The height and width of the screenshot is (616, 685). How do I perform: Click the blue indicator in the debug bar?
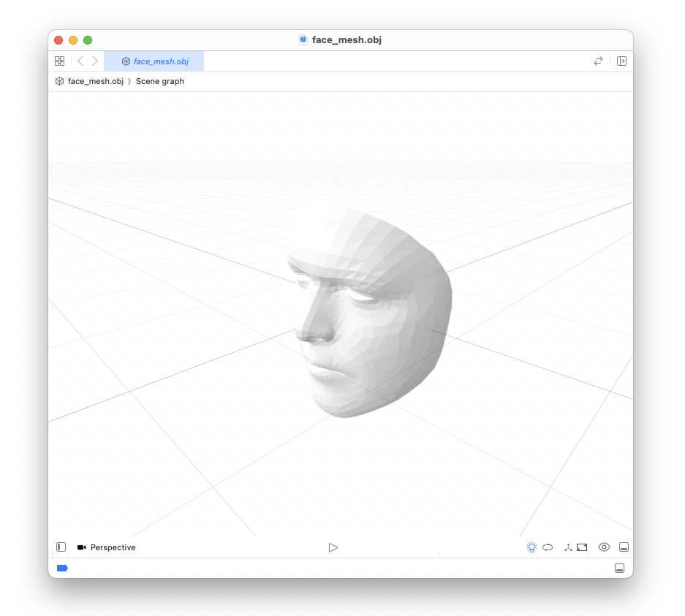[62, 568]
